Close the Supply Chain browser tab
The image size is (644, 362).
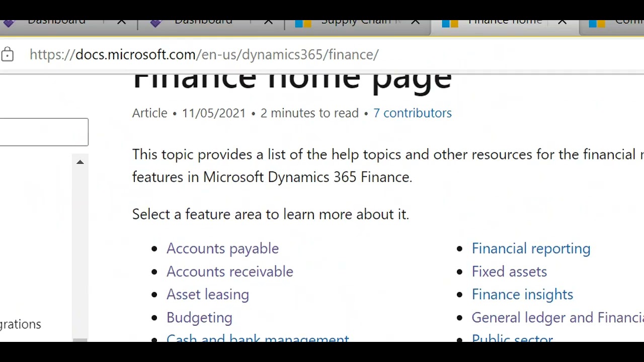[415, 22]
